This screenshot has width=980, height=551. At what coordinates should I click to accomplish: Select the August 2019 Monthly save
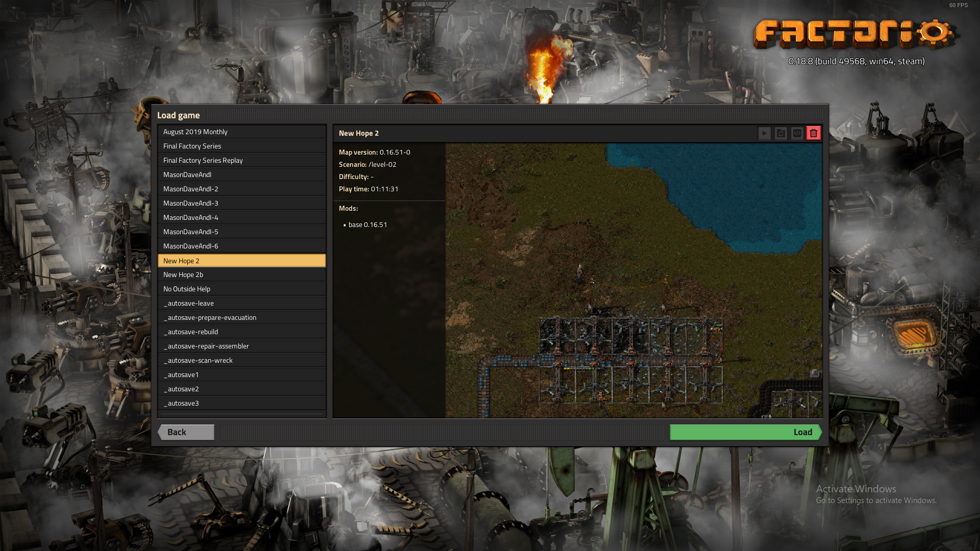[242, 132]
